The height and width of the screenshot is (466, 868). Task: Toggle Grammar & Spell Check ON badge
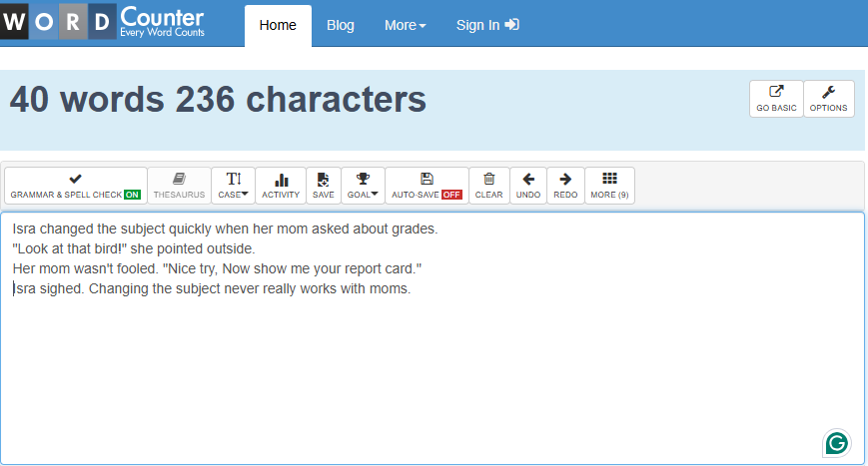(x=132, y=195)
